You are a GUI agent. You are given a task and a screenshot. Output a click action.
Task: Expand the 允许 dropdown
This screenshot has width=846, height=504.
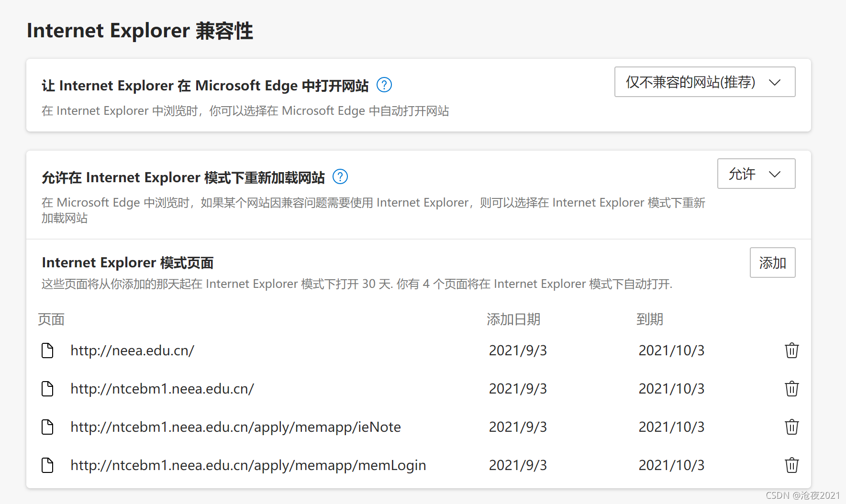pos(756,174)
